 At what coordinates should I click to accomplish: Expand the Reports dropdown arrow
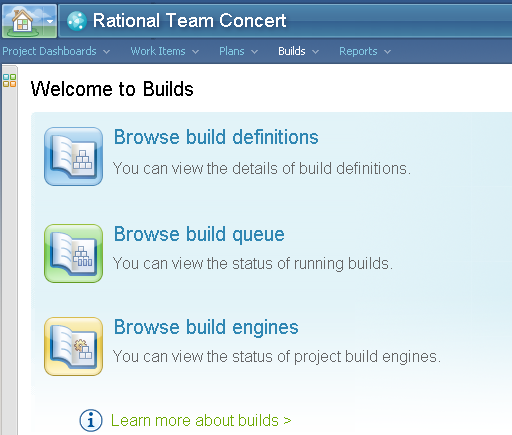[387, 52]
